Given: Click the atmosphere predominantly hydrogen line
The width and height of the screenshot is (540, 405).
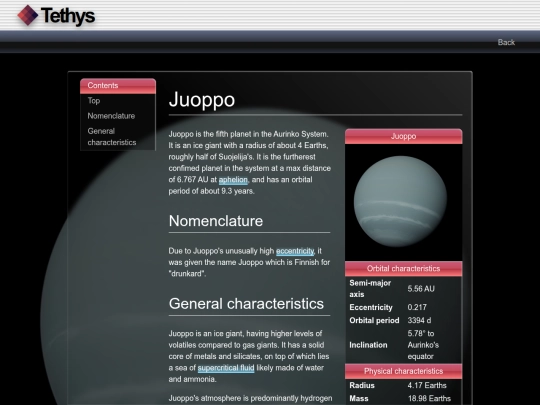Looking at the screenshot, I should pos(250,398).
